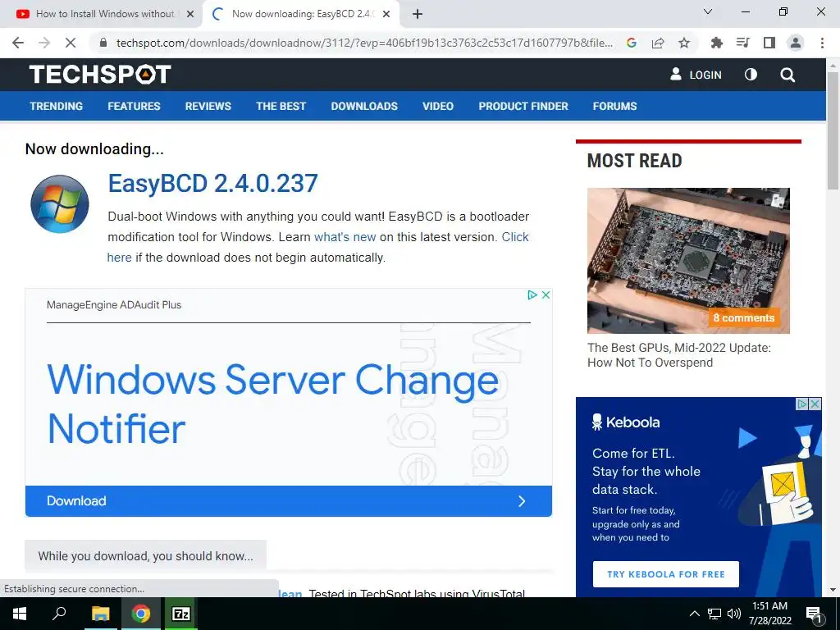The height and width of the screenshot is (630, 840).
Task: Share this page via share icon
Action: 658,43
